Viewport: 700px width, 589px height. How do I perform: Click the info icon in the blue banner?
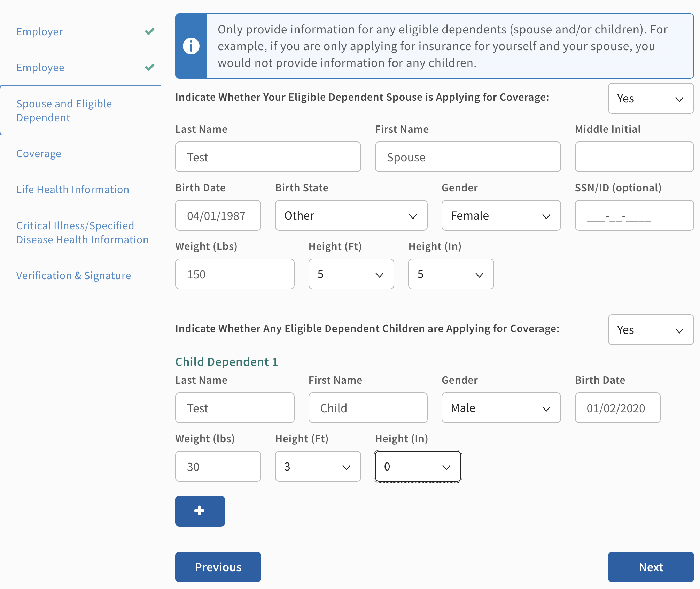(x=191, y=46)
